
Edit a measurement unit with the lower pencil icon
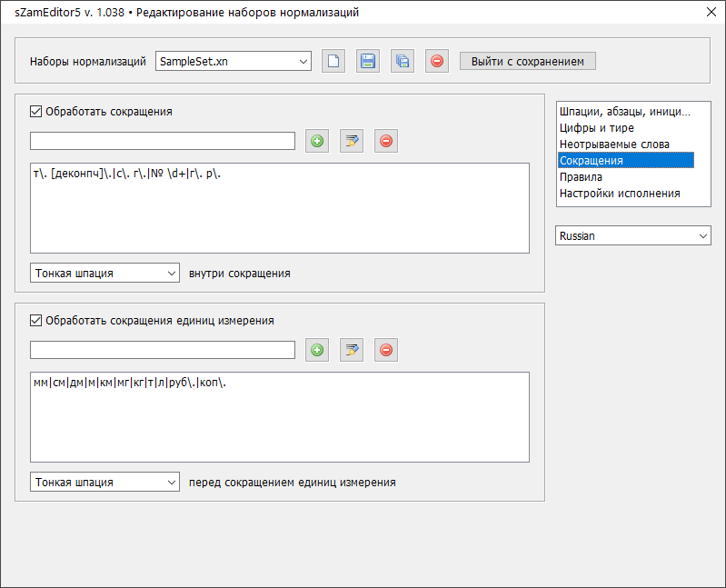[x=352, y=350]
